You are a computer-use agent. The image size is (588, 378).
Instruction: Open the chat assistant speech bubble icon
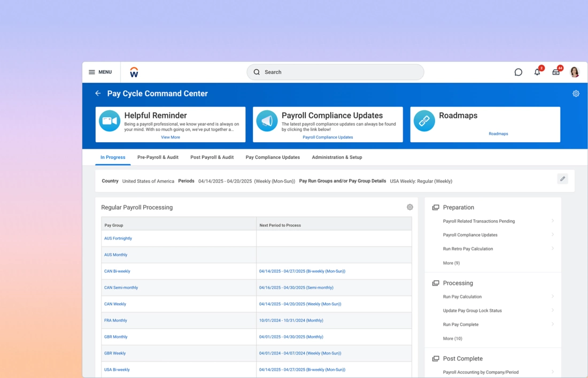[518, 72]
